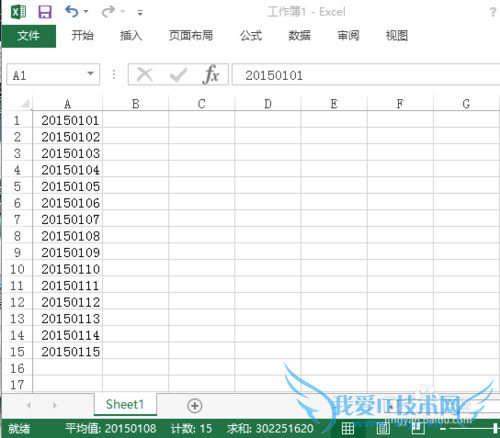This screenshot has height=438, width=500.
Task: Open the undo history dropdown arrow
Action: [x=86, y=12]
